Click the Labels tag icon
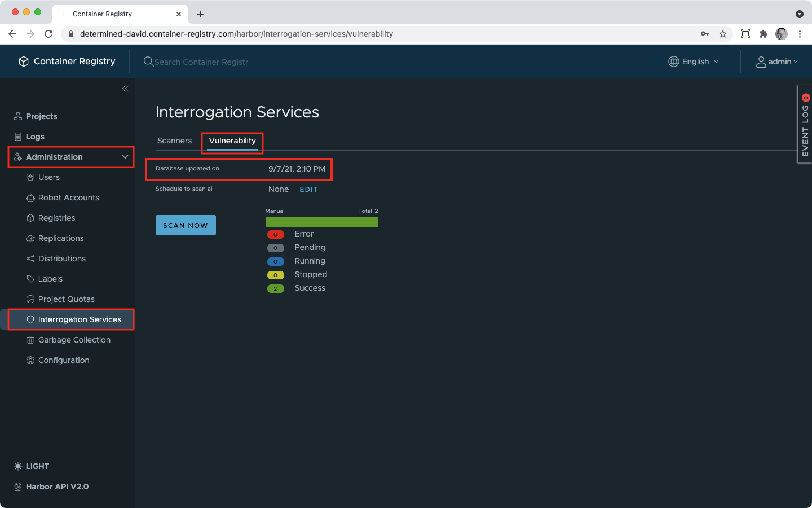Screen dimensions: 812x508 tap(30, 279)
